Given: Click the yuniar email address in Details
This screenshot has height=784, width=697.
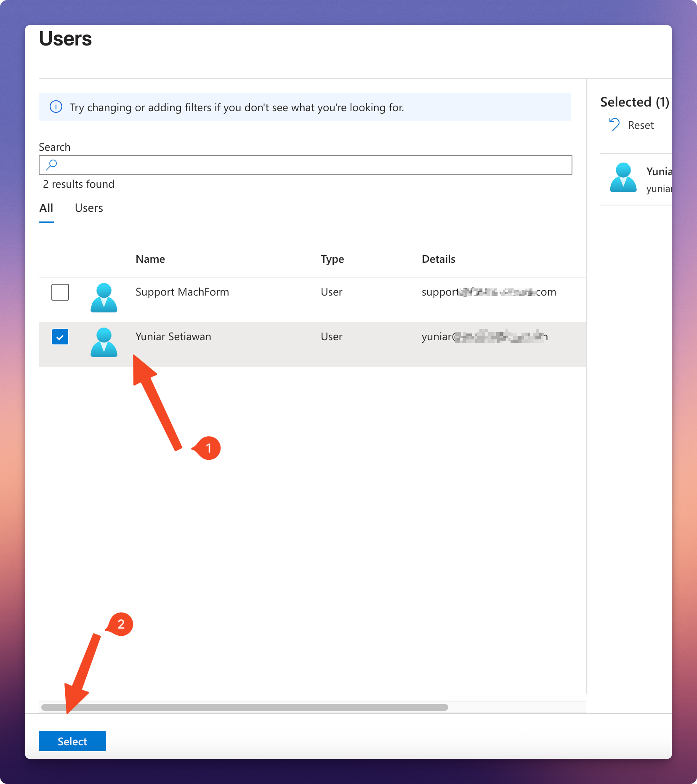Looking at the screenshot, I should [485, 337].
